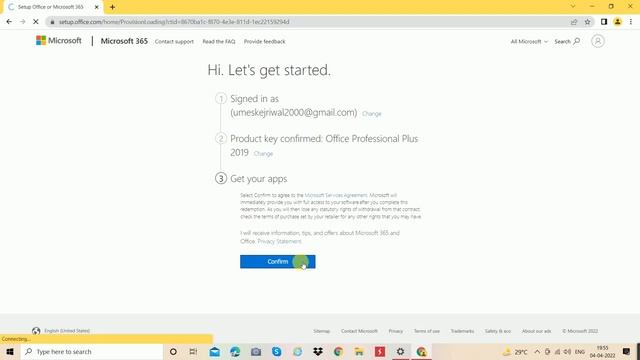Open the Trademarks footer link
640x360 pixels.
coord(462,331)
